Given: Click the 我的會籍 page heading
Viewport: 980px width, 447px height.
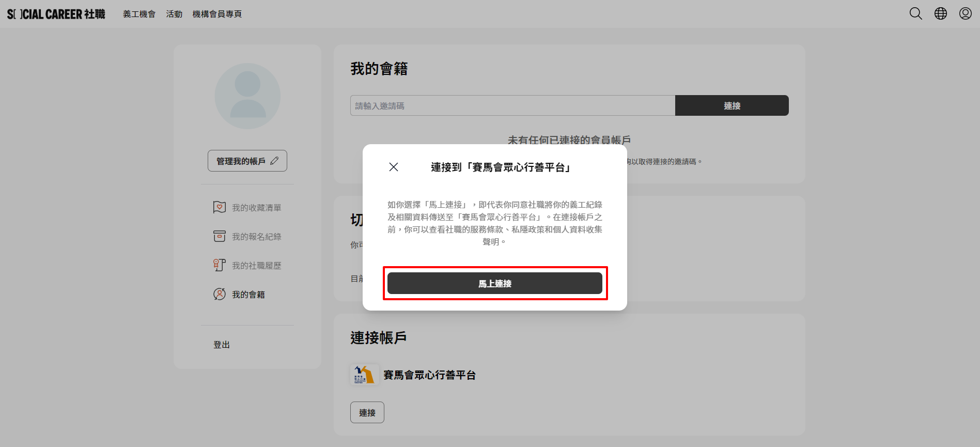Looking at the screenshot, I should click(x=379, y=69).
